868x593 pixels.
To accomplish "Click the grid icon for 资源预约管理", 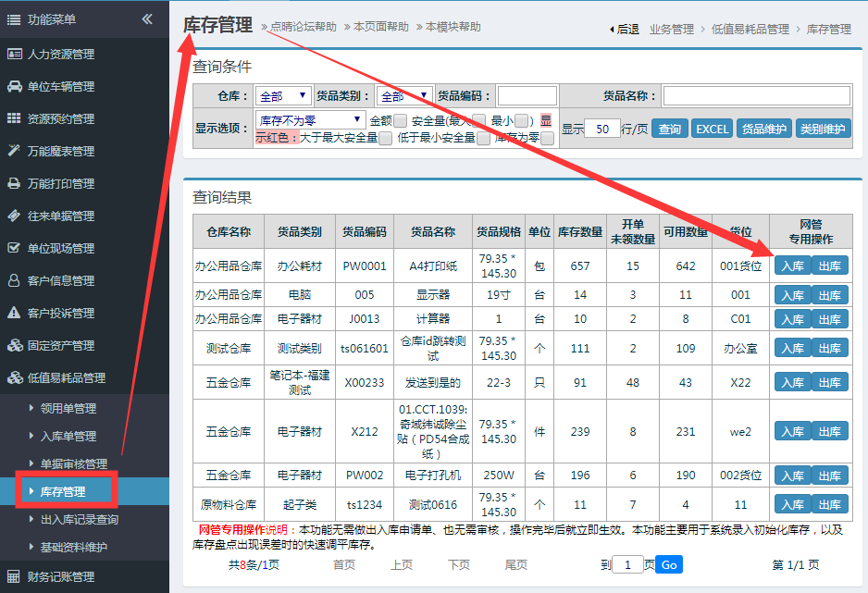I will [14, 118].
